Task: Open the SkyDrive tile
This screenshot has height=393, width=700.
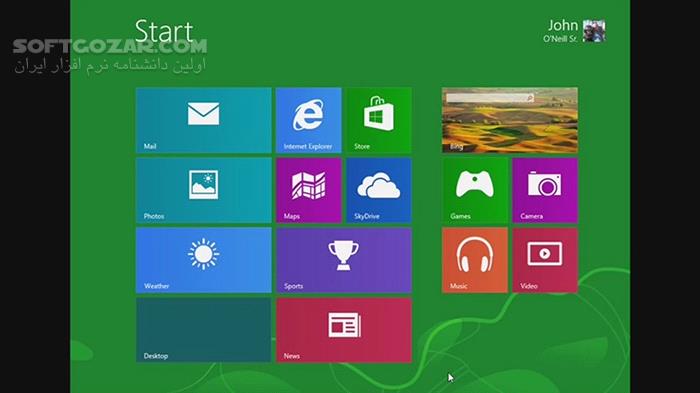Action: point(379,190)
